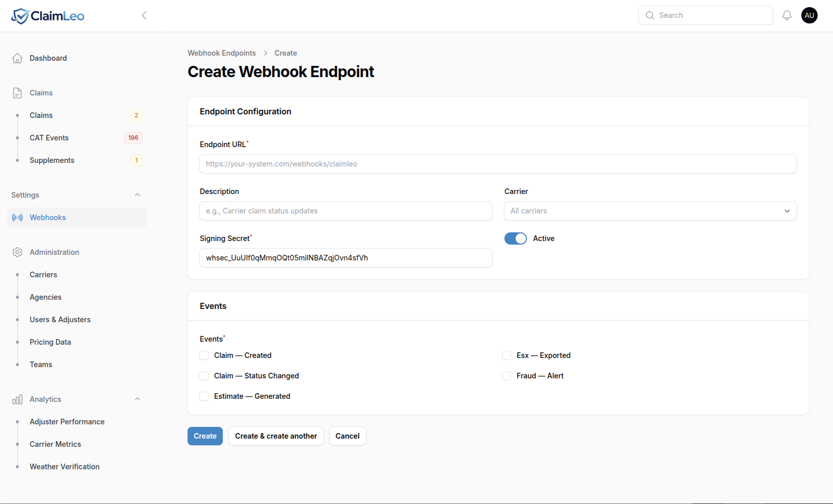Enable the Fraud — Alert event

pos(506,375)
